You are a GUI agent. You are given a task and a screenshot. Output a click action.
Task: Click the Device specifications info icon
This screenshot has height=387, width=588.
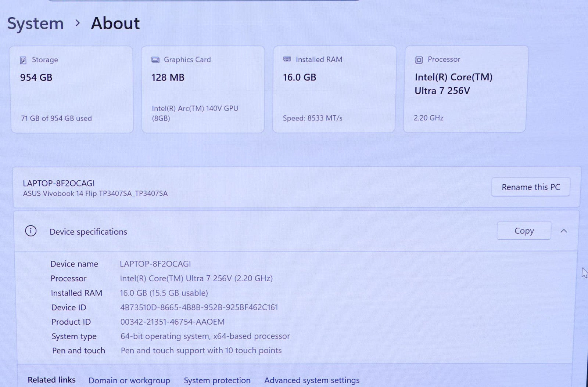coord(31,231)
